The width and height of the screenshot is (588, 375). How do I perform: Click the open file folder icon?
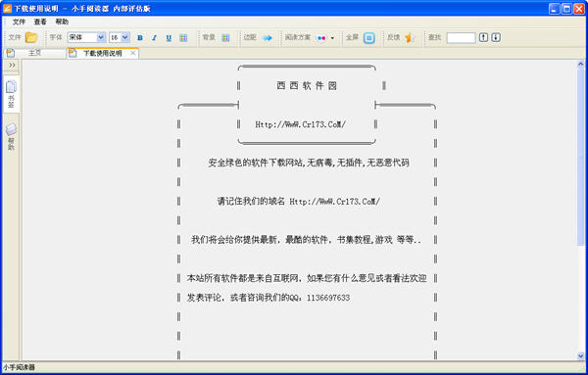31,37
